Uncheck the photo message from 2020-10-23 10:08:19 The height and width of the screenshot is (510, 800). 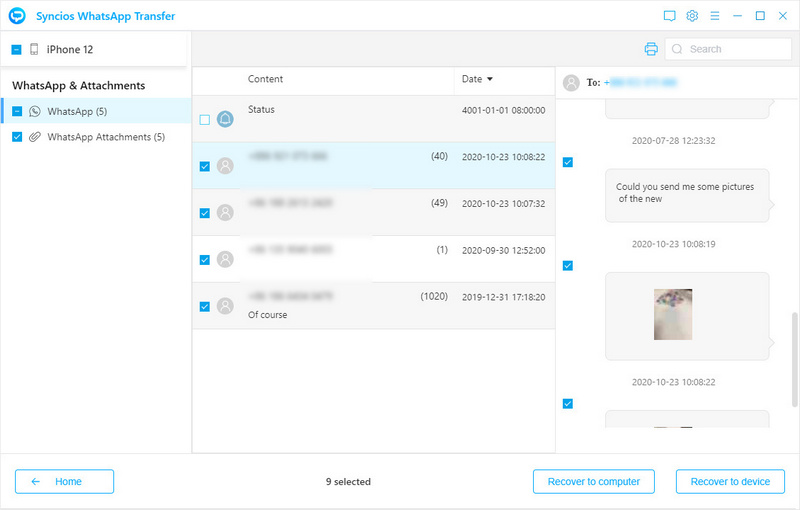coord(567,266)
